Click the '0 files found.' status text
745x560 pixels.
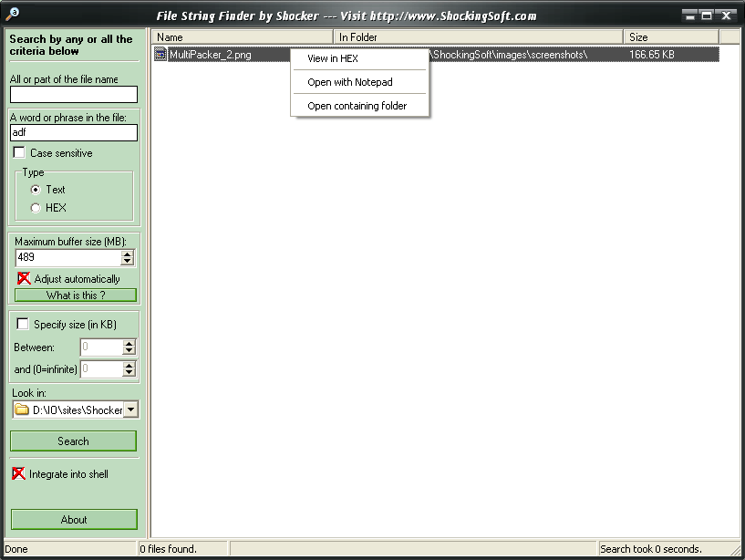pyautogui.click(x=168, y=549)
